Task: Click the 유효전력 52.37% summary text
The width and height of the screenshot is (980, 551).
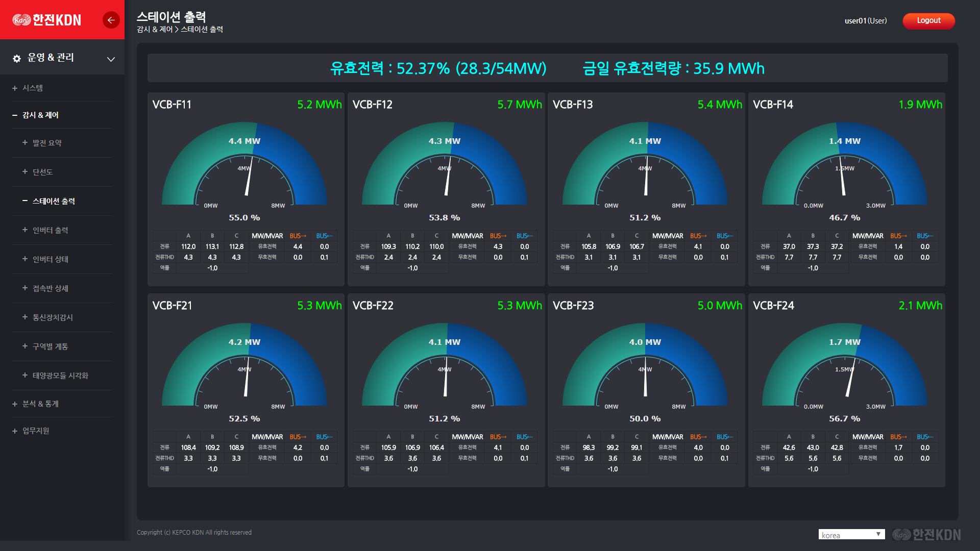Action: point(438,68)
